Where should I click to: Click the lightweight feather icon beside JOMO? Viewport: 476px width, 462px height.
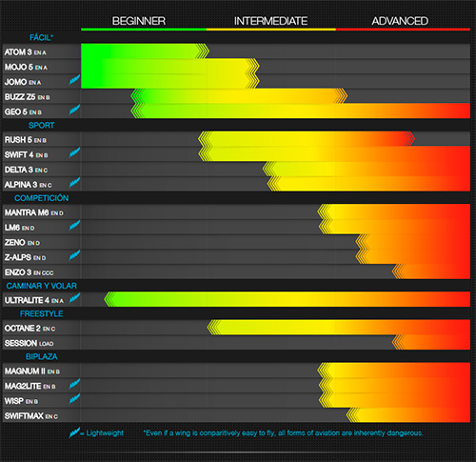tap(74, 80)
